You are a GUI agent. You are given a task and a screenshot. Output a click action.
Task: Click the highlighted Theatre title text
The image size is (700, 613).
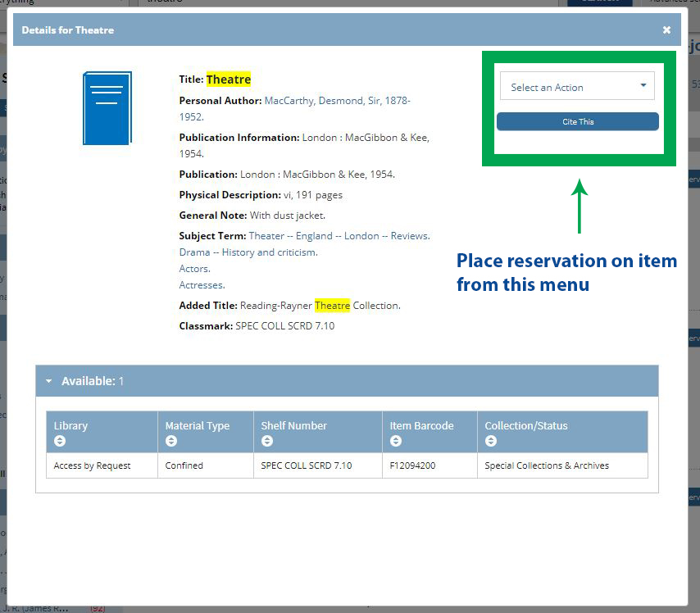pyautogui.click(x=229, y=79)
